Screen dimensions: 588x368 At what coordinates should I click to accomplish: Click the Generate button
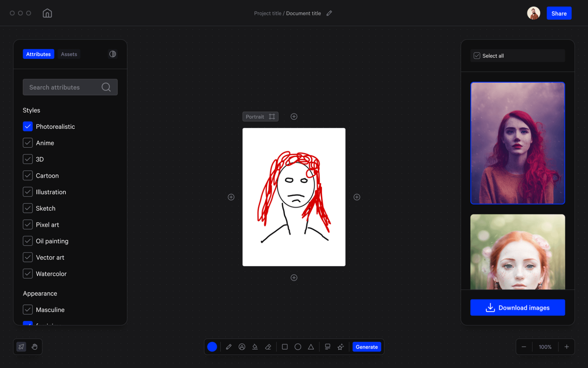[x=366, y=347]
